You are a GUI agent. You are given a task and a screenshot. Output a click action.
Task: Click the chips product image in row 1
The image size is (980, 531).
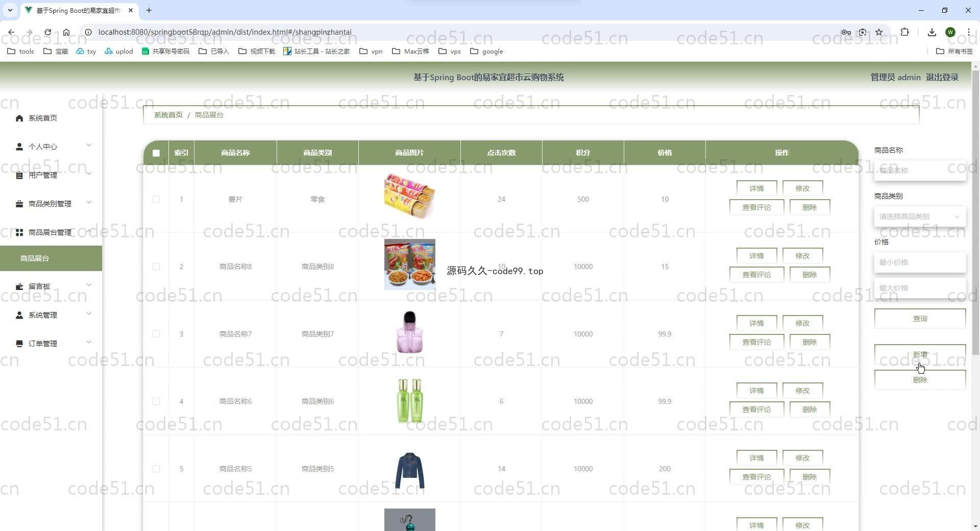point(410,197)
